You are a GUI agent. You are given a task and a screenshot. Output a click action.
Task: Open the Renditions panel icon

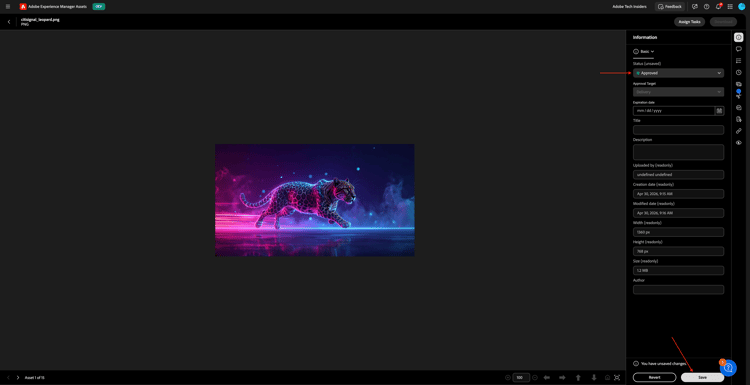(739, 84)
